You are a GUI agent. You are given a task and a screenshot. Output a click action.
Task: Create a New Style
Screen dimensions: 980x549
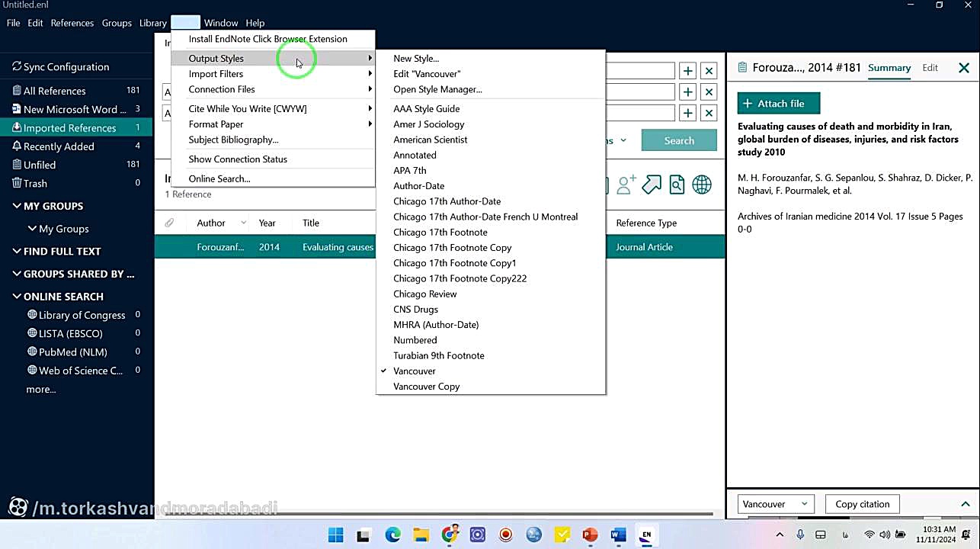tap(491, 58)
